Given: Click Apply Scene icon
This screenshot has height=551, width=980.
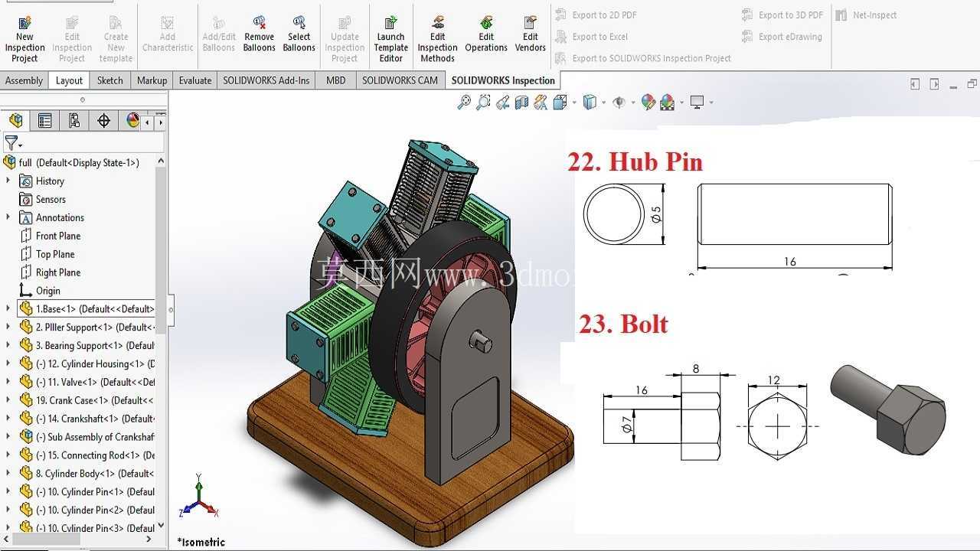Looking at the screenshot, I should pyautogui.click(x=667, y=102).
